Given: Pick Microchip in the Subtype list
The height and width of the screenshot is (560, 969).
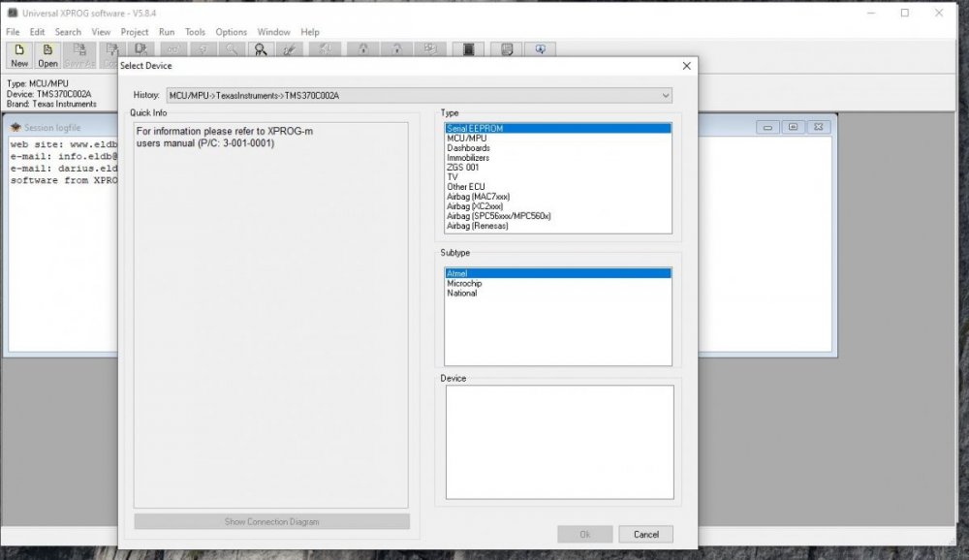Looking at the screenshot, I should pos(464,283).
